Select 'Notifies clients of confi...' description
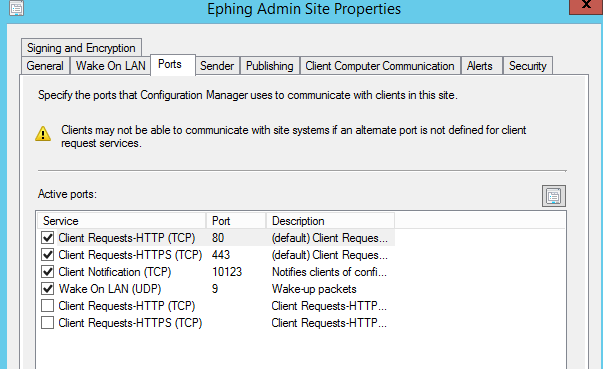The width and height of the screenshot is (603, 369). click(x=329, y=272)
